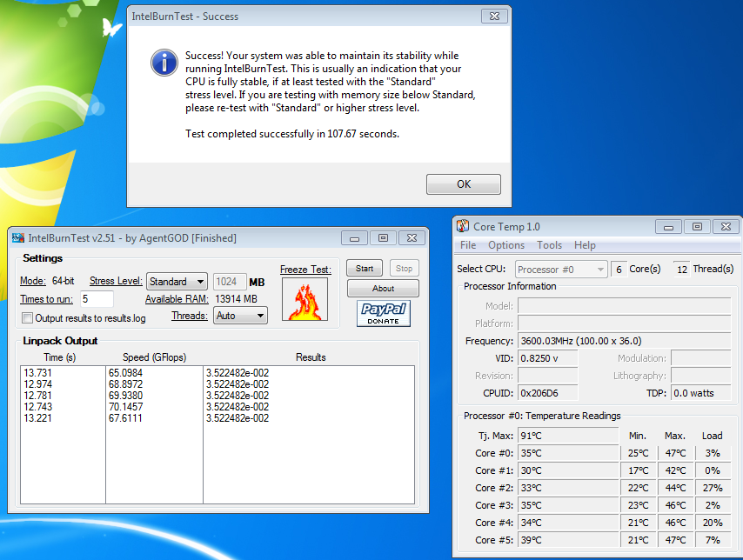Open the Select CPU Processor #0 dropdown
The height and width of the screenshot is (560, 743).
click(561, 270)
